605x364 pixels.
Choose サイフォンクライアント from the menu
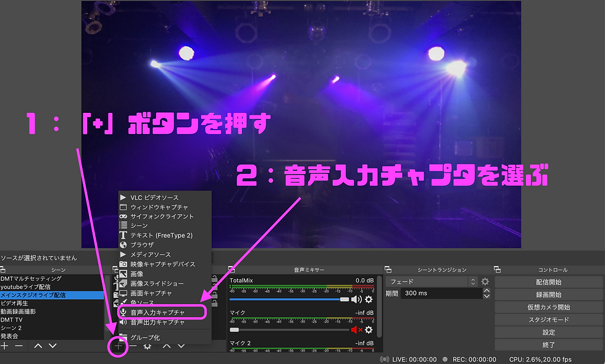click(x=165, y=217)
